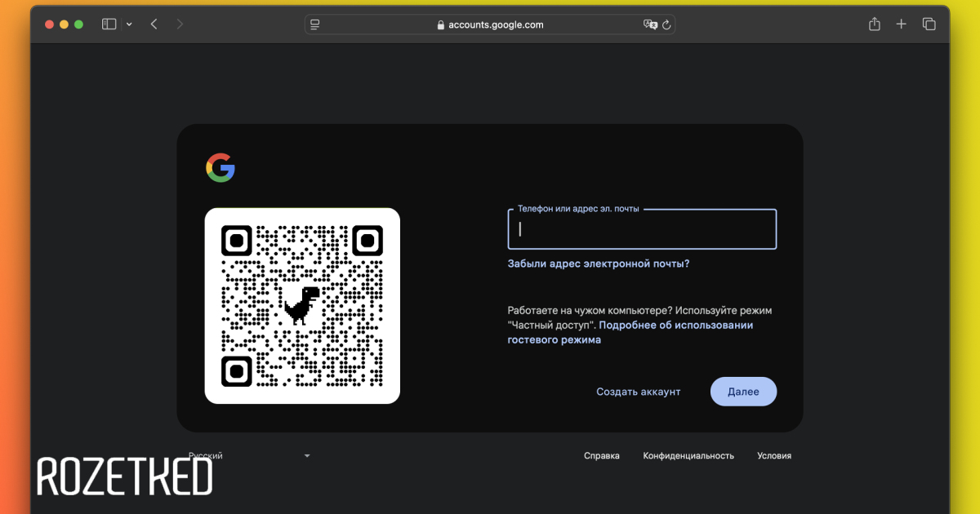
Task: Click the accounts.google.com address bar
Action: click(x=490, y=24)
